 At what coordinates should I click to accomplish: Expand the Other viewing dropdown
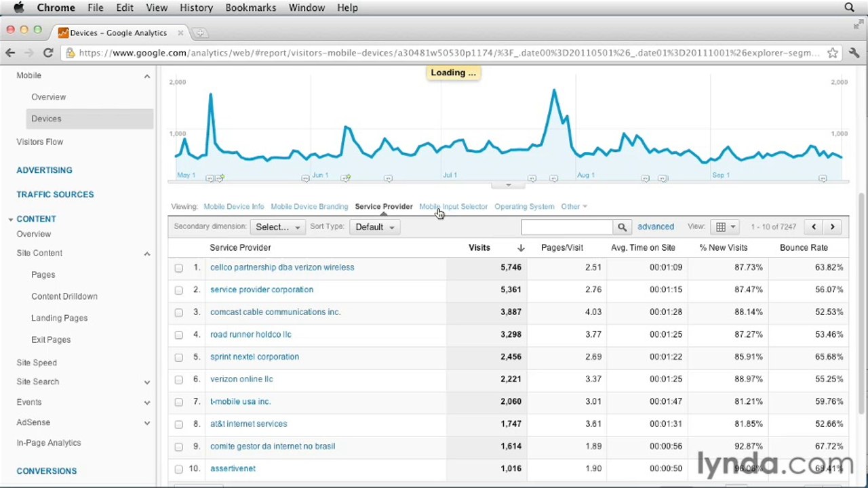(x=574, y=207)
